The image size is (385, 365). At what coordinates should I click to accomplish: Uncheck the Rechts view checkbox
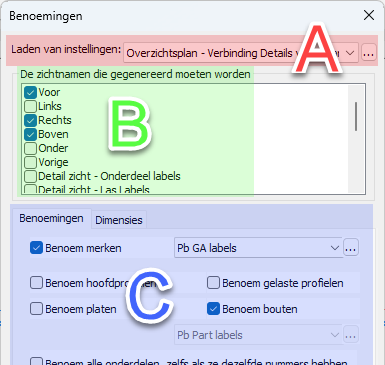click(30, 120)
